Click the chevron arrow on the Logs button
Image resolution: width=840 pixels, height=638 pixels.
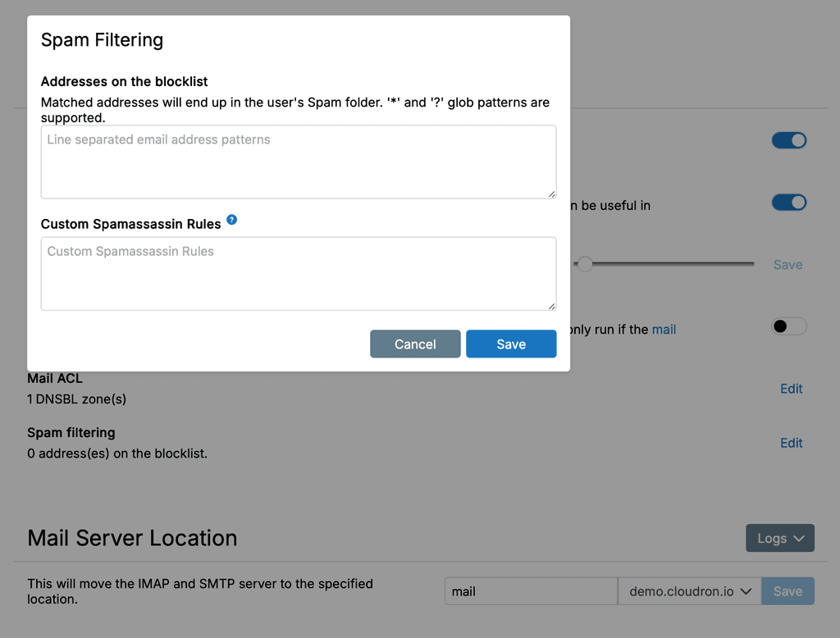tap(799, 539)
